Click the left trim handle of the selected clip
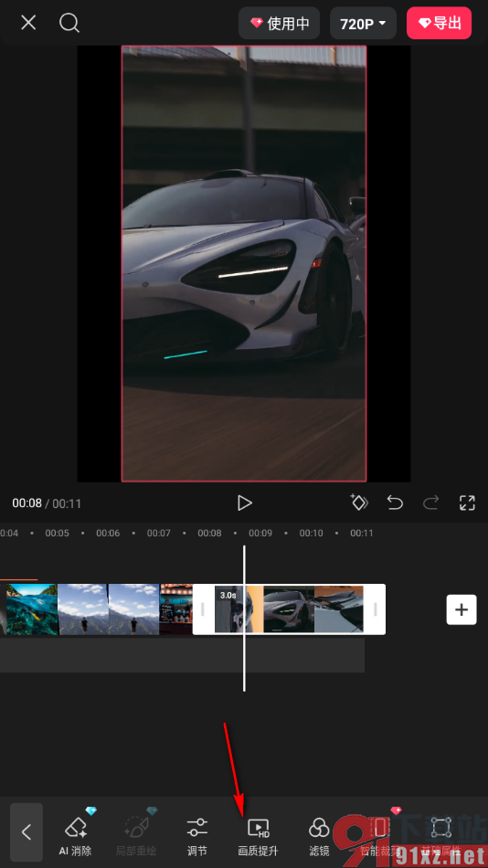The width and height of the screenshot is (488, 868). click(203, 609)
